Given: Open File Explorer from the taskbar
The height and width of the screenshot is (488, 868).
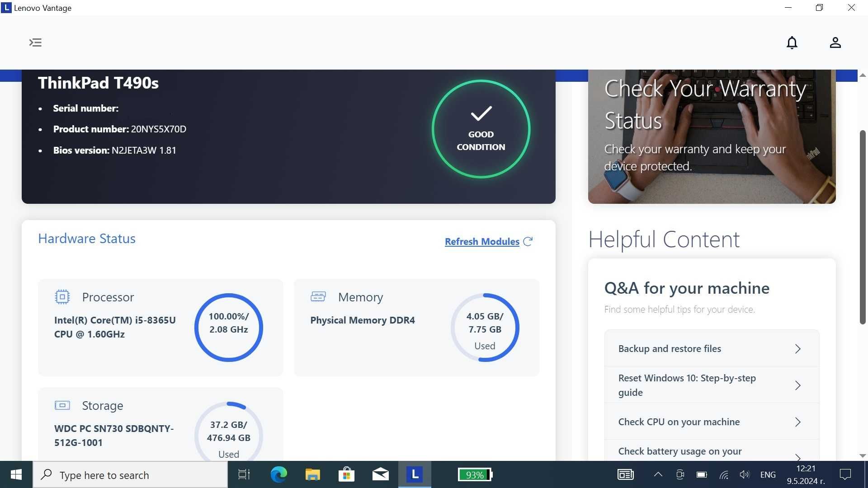Looking at the screenshot, I should [312, 474].
